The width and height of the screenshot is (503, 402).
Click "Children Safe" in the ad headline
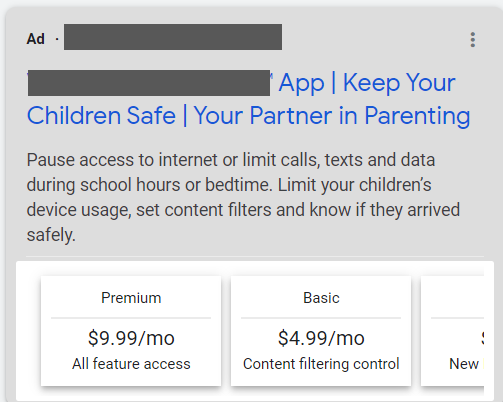(x=101, y=116)
